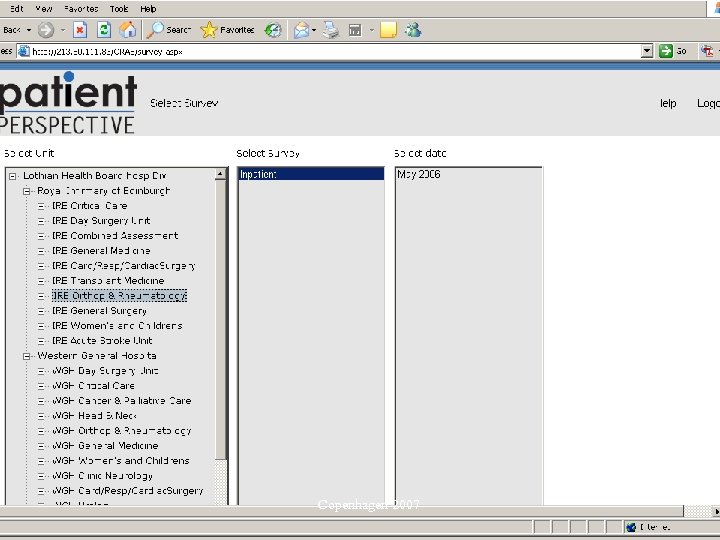
Task: Collapse Lothian Health Board tree node
Action: [13, 176]
